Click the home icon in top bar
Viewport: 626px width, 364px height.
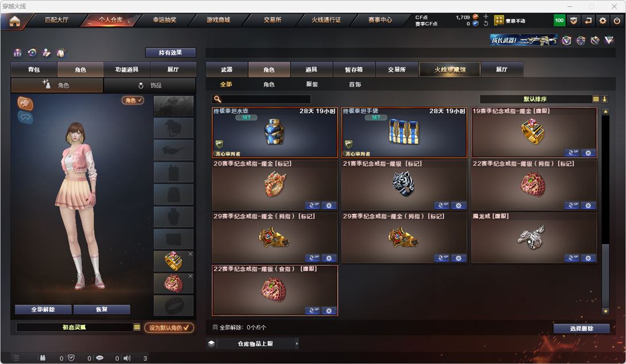[x=15, y=21]
